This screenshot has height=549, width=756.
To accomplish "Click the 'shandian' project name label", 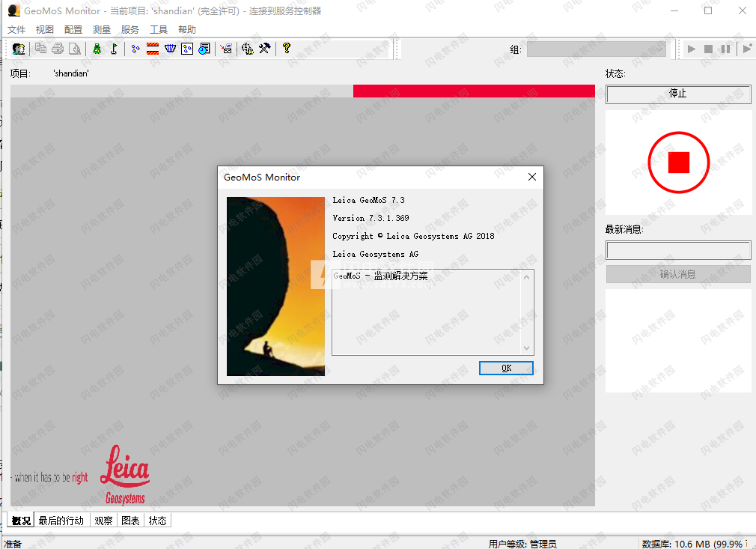I will click(x=71, y=73).
